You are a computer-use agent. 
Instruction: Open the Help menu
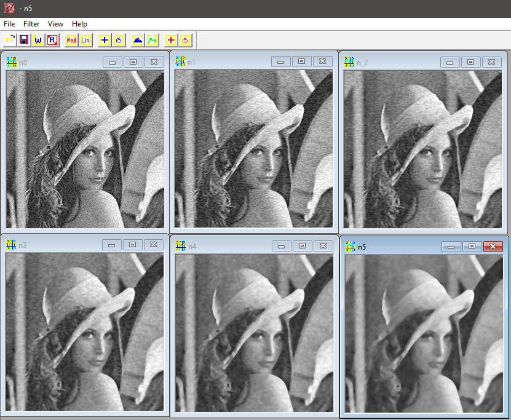click(79, 24)
